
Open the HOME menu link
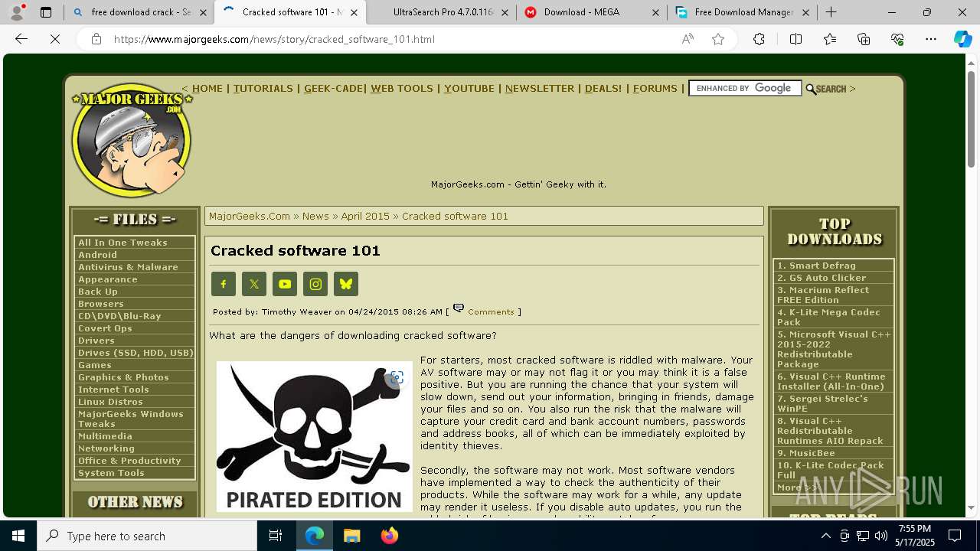207,89
